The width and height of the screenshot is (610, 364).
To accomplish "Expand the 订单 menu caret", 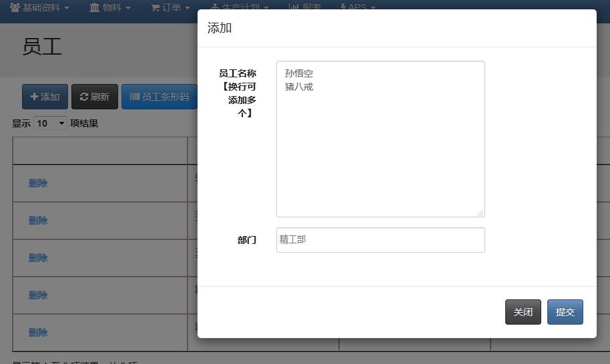I will (x=188, y=8).
